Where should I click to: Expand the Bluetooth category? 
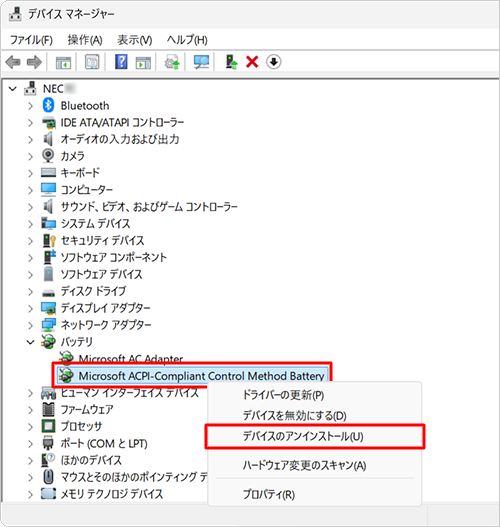31,106
